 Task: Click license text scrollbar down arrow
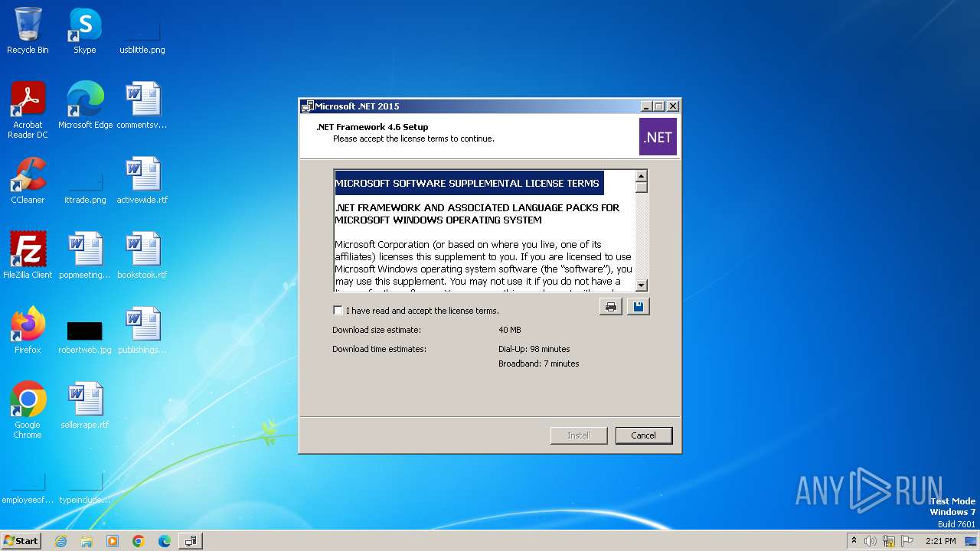[642, 285]
